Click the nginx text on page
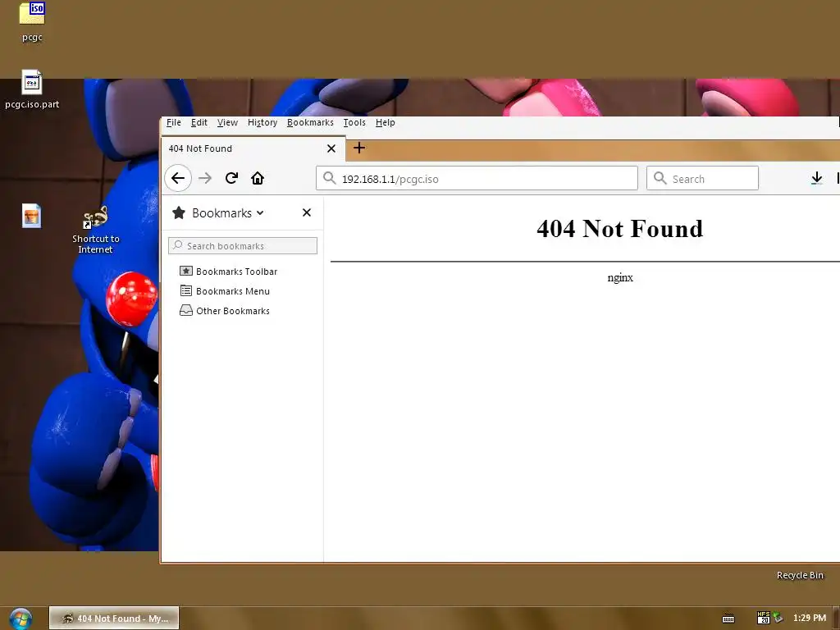This screenshot has width=840, height=630. pyautogui.click(x=620, y=277)
